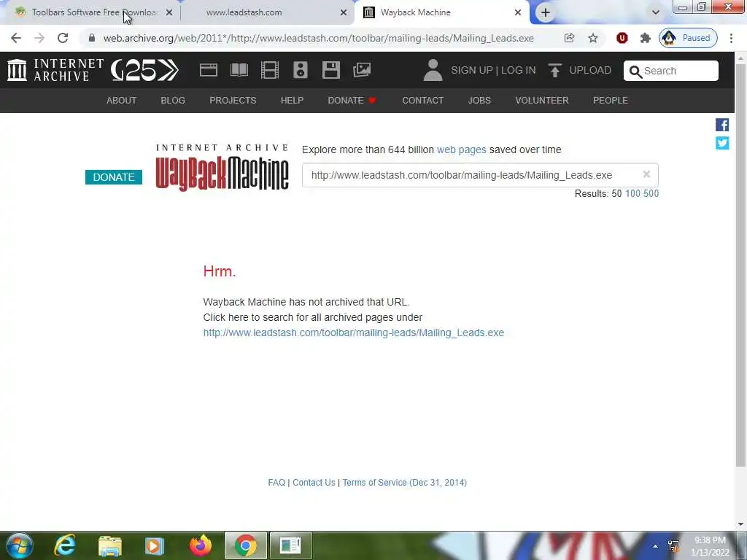The image size is (747, 560).
Task: Click SIGN UP link
Action: (x=472, y=71)
